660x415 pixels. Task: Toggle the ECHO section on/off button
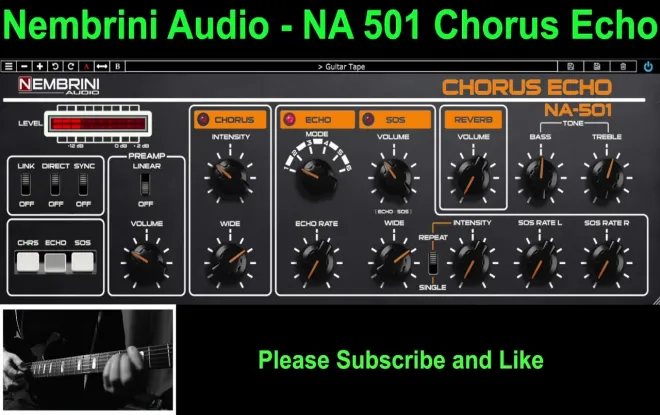(x=317, y=120)
